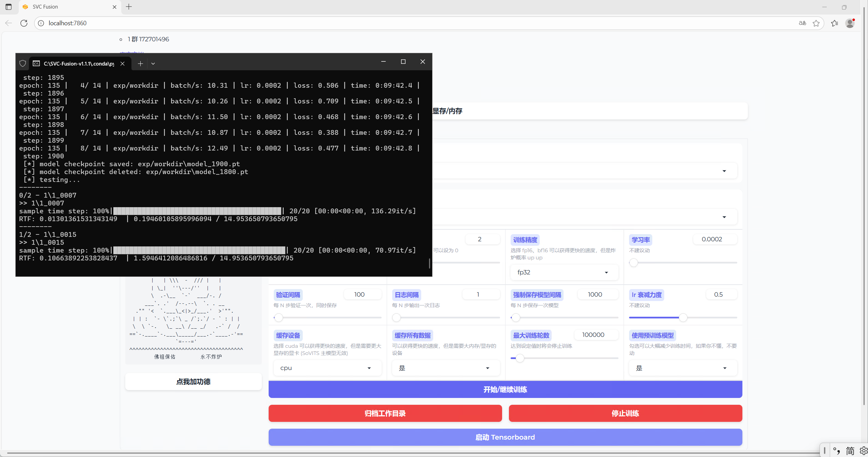Viewport: 868px width, 457px height.
Task: Open the 使用预训练模型 dropdown
Action: (x=683, y=368)
